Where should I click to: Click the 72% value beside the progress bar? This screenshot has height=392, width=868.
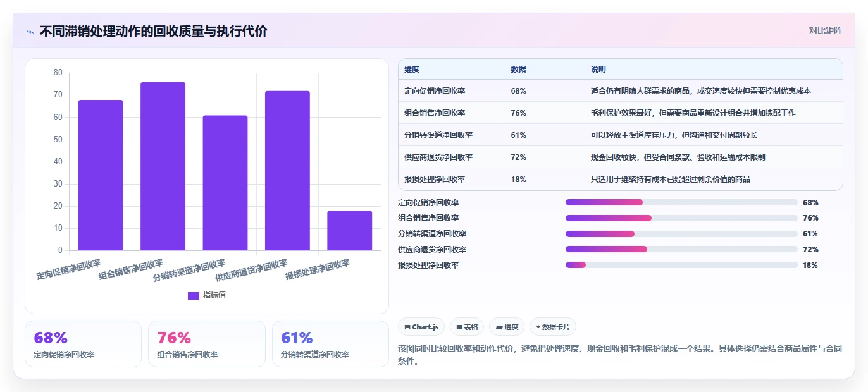(810, 250)
